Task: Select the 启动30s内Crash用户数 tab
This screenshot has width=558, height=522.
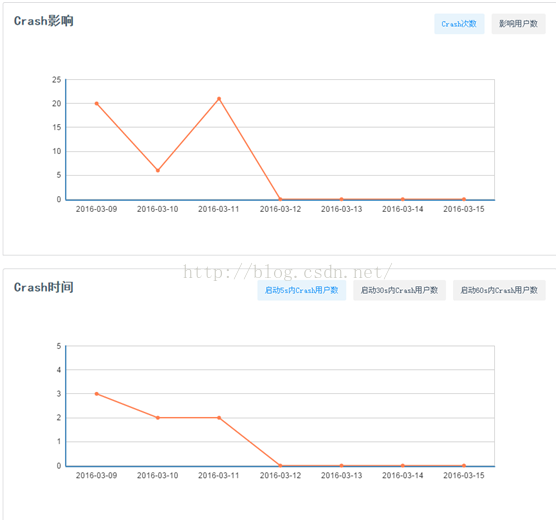Action: click(x=399, y=290)
